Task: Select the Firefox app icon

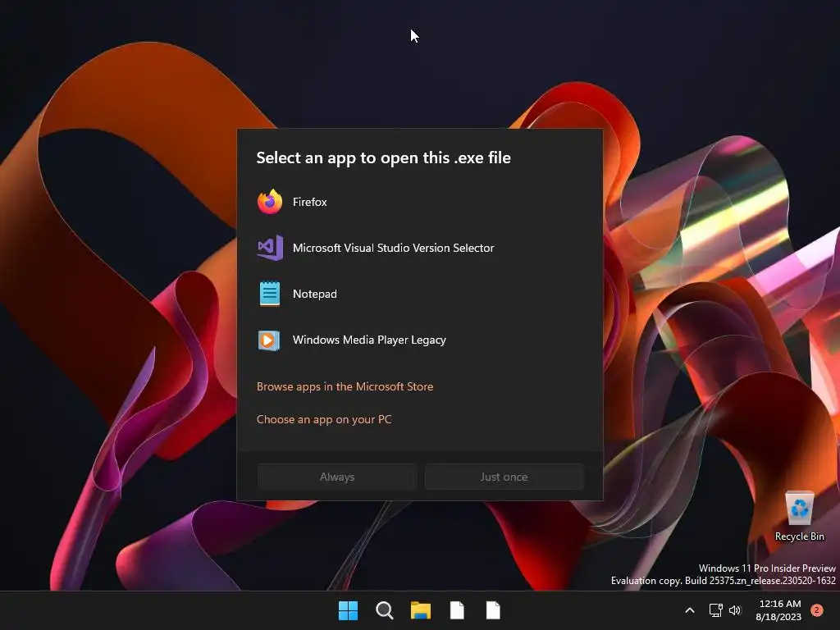Action: [x=269, y=202]
